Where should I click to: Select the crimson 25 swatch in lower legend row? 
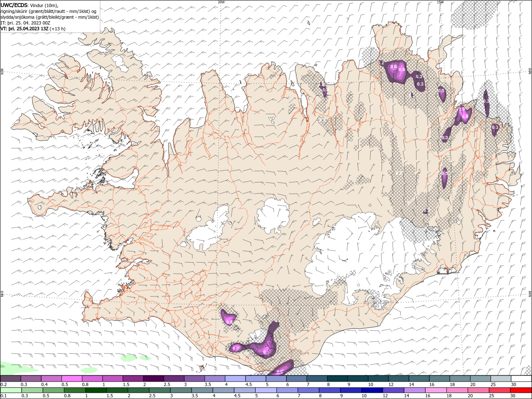500,390
